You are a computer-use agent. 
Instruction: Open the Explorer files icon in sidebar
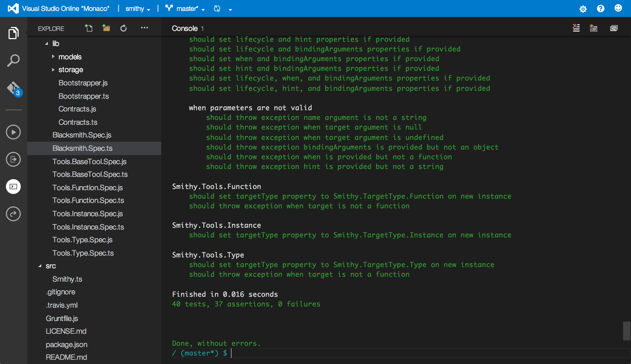tap(13, 33)
